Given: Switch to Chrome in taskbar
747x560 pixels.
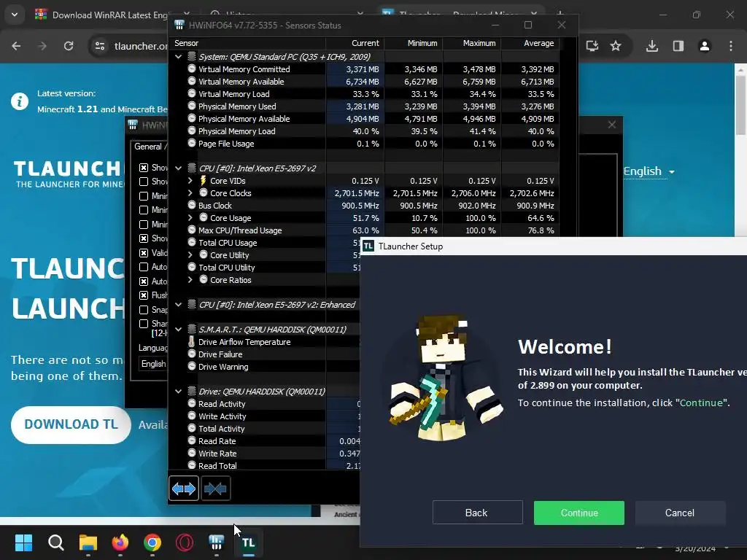Looking at the screenshot, I should [x=152, y=542].
